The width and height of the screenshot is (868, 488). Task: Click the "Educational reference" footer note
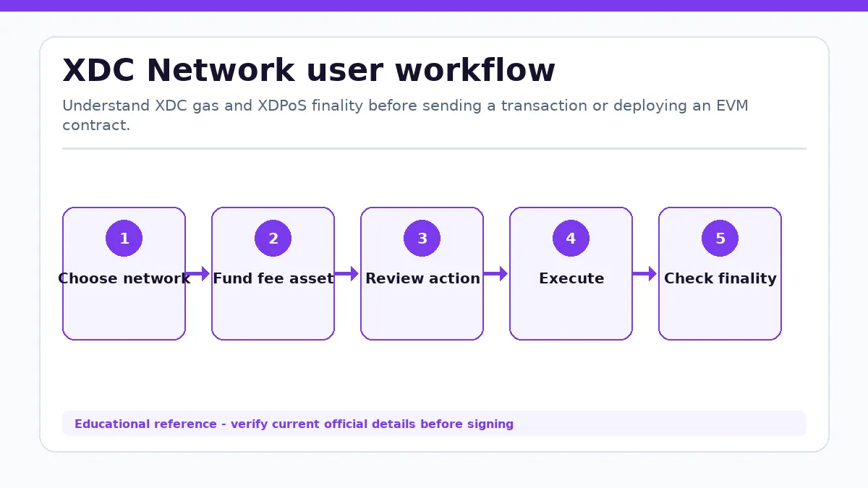434,424
